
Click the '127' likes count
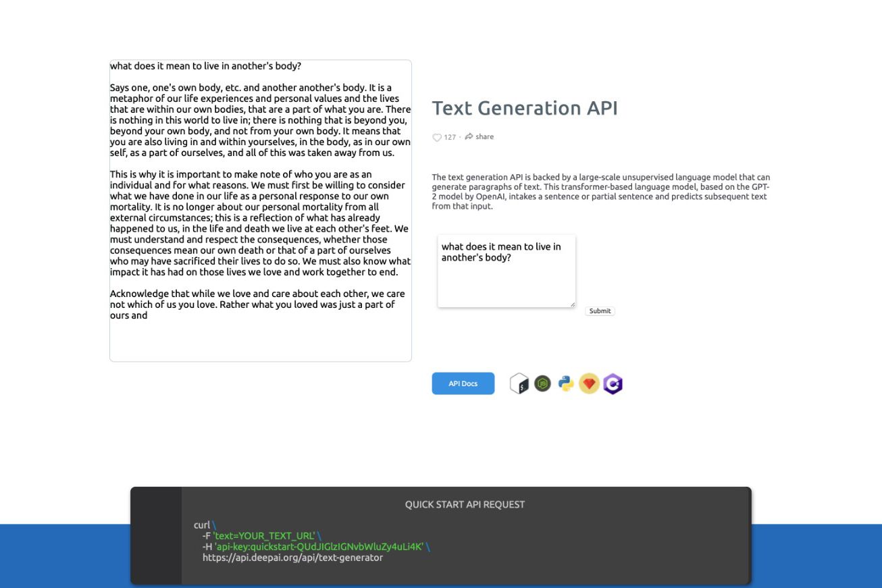coord(450,138)
